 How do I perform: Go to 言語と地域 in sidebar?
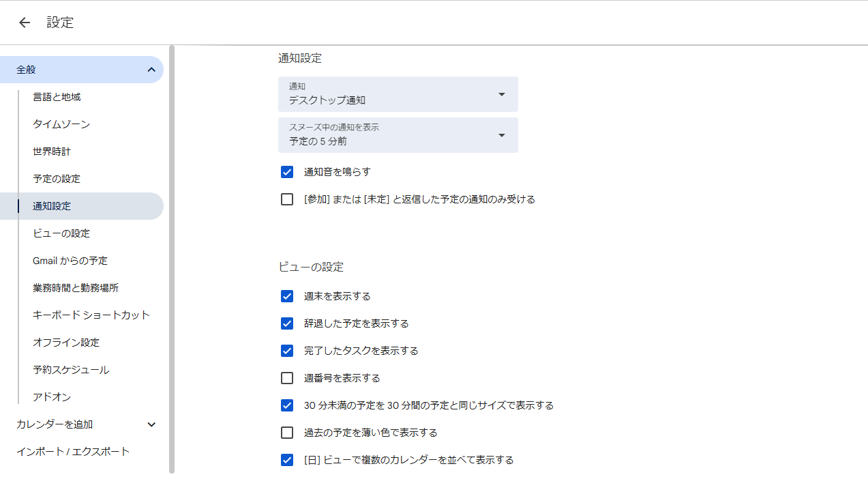pyautogui.click(x=57, y=97)
